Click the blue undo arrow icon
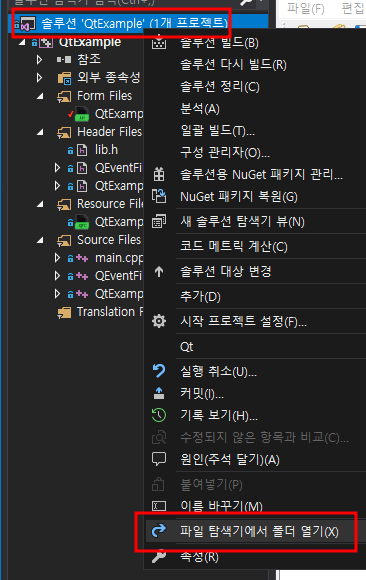 (159, 371)
